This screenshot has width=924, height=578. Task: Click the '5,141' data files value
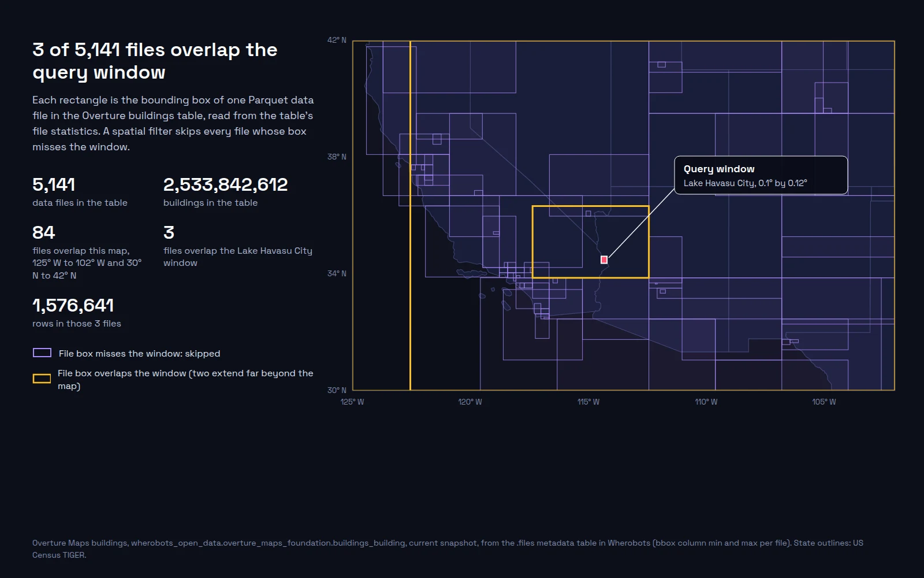click(x=54, y=184)
